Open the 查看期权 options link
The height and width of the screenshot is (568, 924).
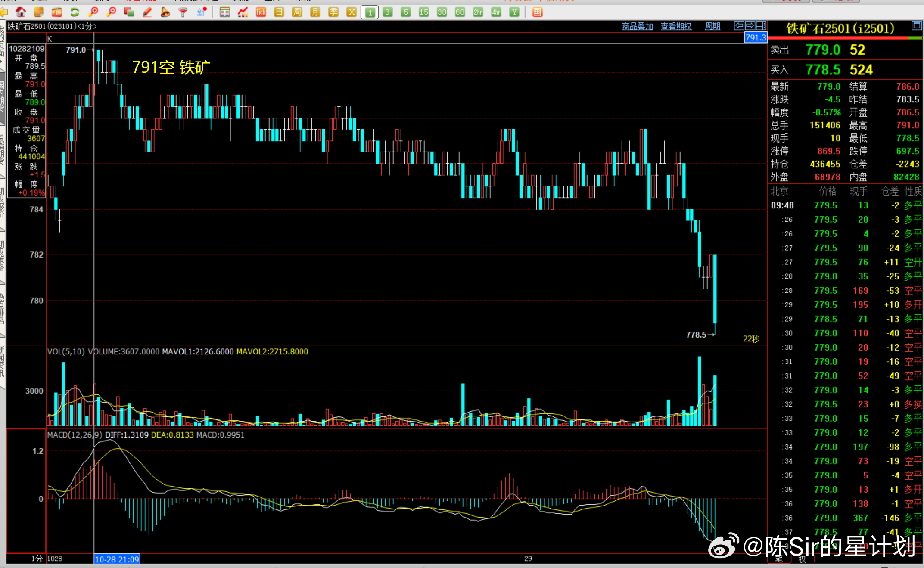(x=676, y=26)
